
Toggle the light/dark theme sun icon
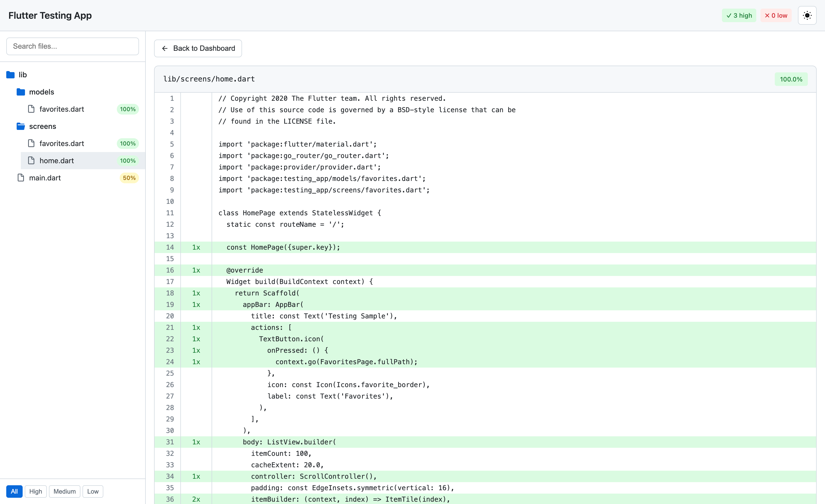pyautogui.click(x=807, y=15)
